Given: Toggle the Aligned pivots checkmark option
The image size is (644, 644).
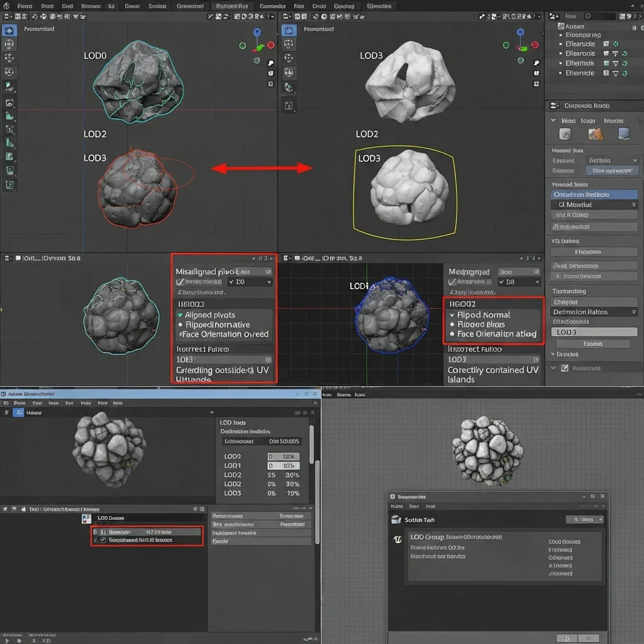Looking at the screenshot, I should (x=180, y=315).
